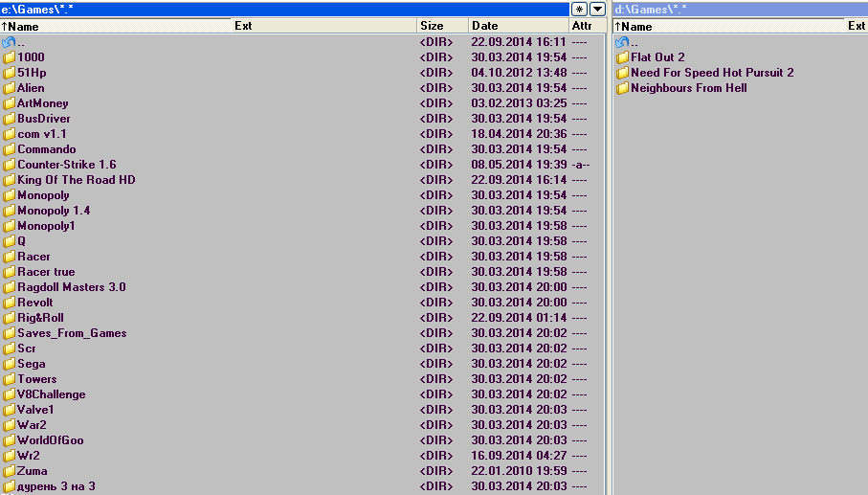This screenshot has width=868, height=495.
Task: Select the War2 folder name
Action: (x=32, y=425)
